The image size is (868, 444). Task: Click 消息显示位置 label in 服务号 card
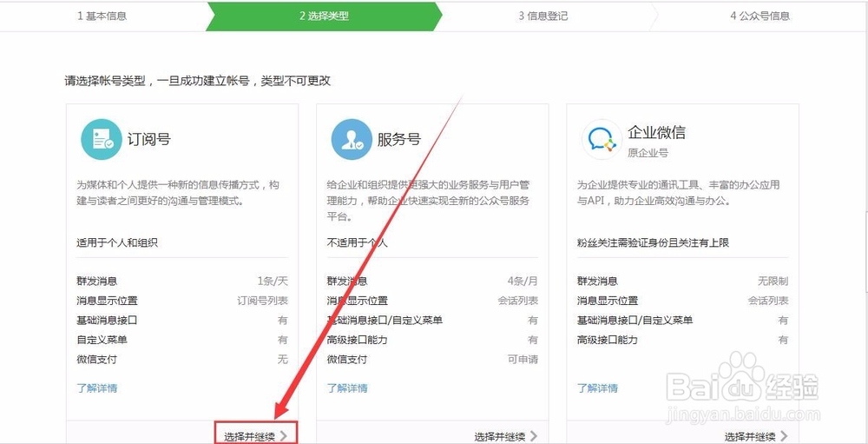357,301
